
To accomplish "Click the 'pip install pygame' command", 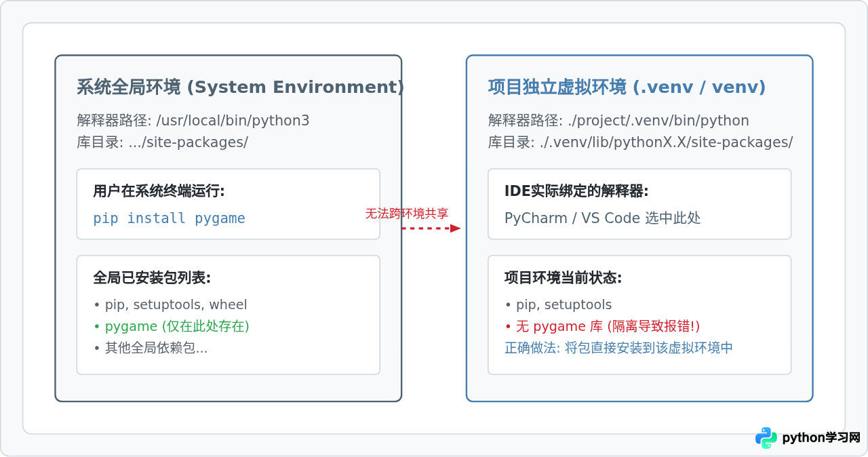I will tap(169, 218).
